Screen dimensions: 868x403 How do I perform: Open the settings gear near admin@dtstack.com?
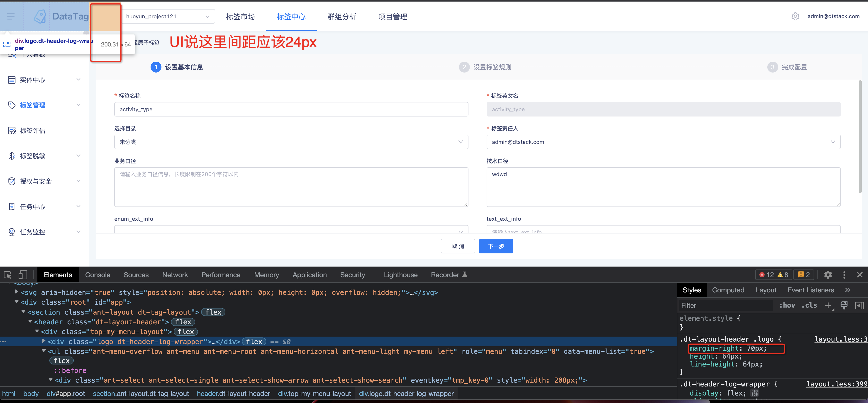796,16
